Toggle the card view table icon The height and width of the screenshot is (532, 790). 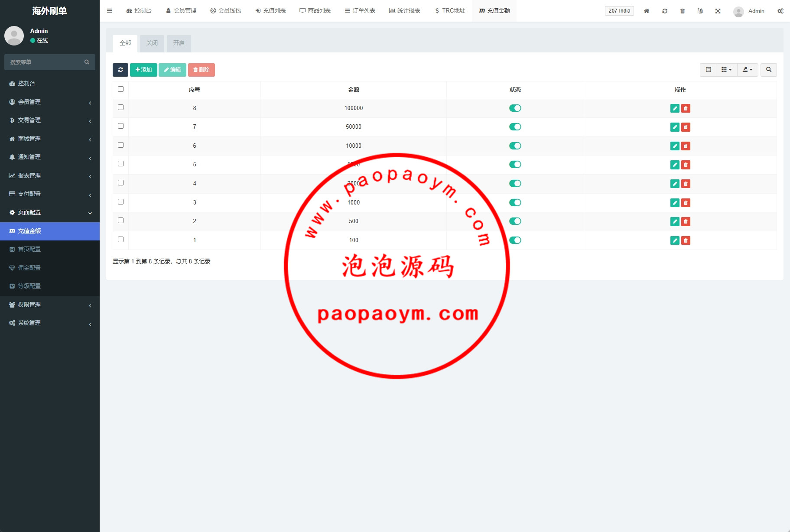coord(708,70)
